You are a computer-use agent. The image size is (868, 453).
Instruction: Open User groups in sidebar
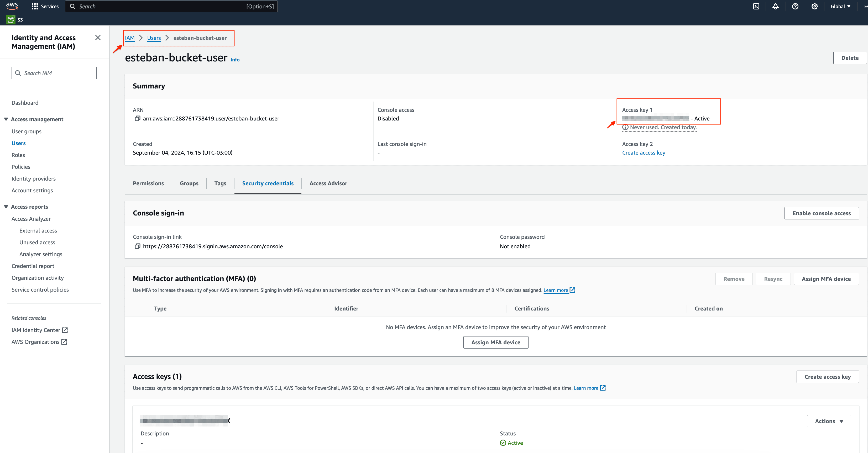(26, 131)
